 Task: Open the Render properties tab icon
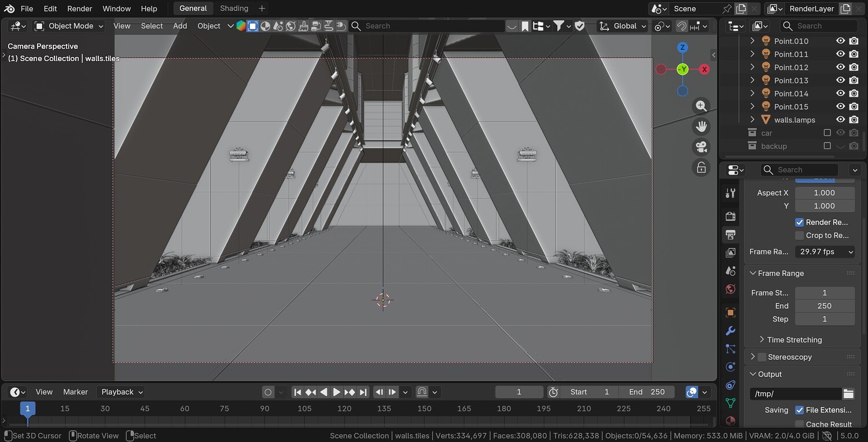point(730,216)
